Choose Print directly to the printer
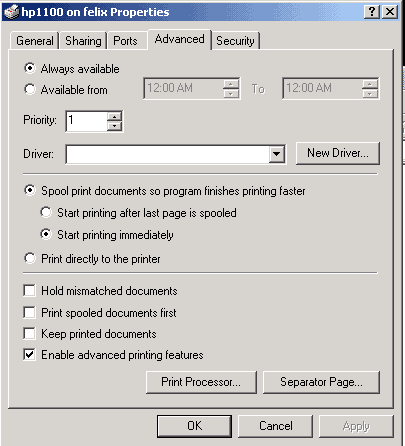 30,258
